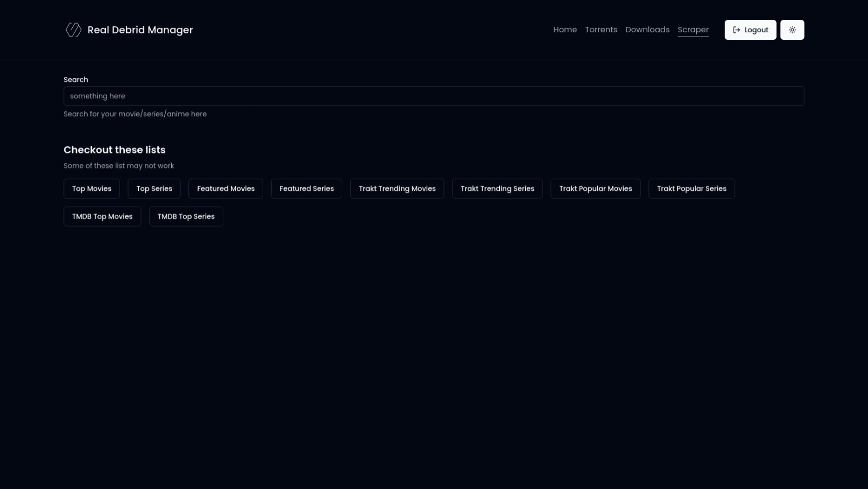
Task: Show the Featured Series list
Action: (x=307, y=188)
